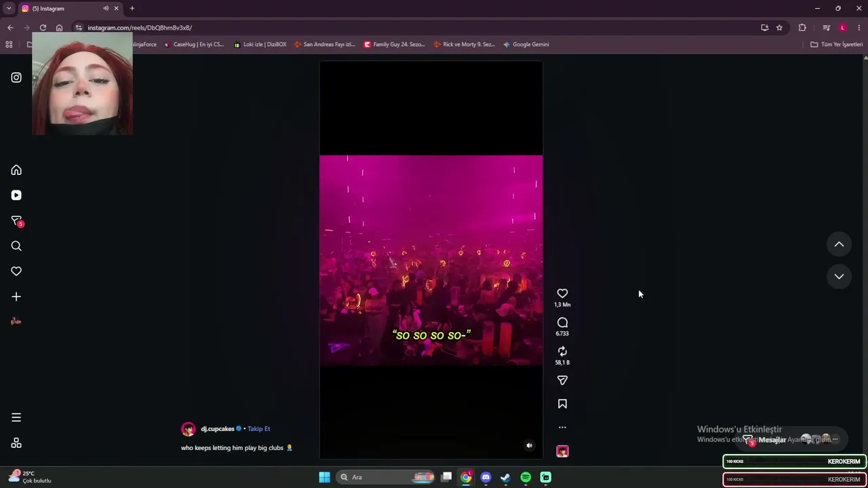Go to Instagram Home in sidebar
This screenshot has height=488, width=868.
coord(16,170)
